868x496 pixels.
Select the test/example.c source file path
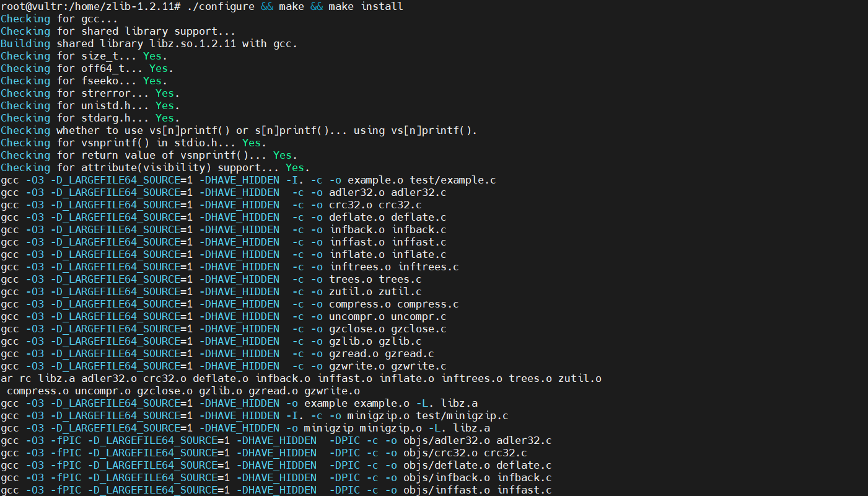(454, 180)
